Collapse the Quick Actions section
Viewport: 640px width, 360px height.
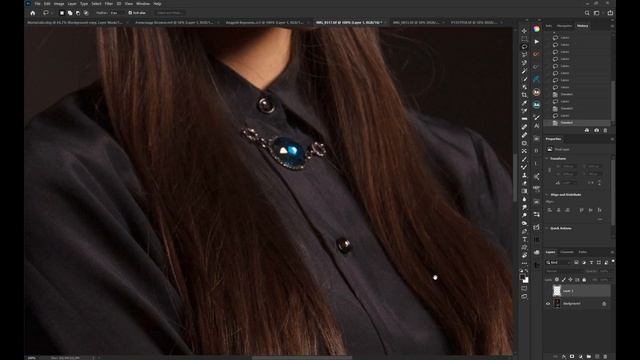(x=547, y=228)
